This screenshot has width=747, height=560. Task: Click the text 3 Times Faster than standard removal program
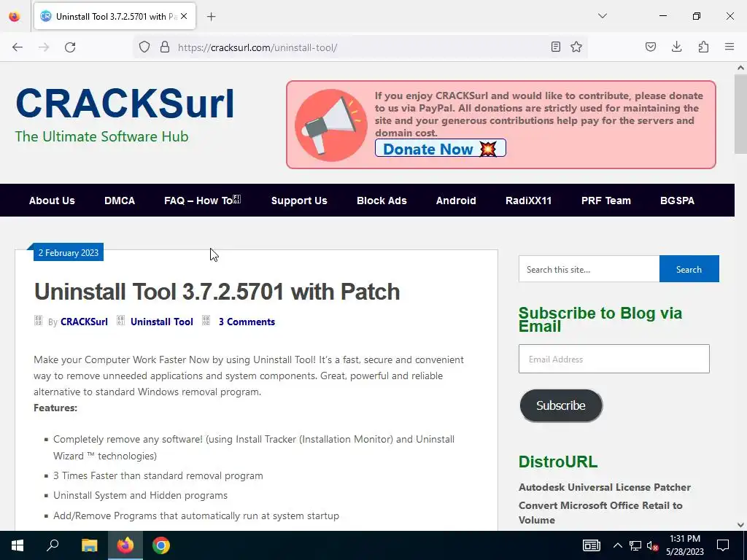pos(158,475)
